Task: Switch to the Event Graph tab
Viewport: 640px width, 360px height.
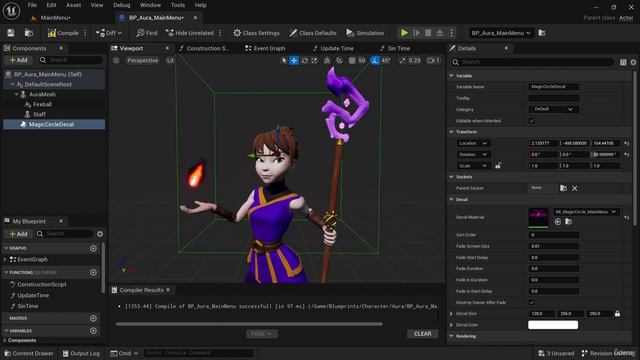Action: click(x=265, y=48)
